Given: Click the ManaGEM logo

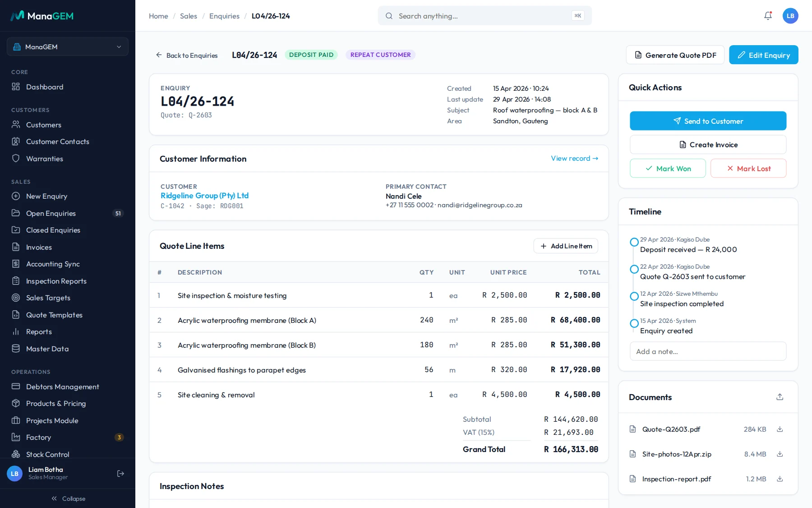Looking at the screenshot, I should [x=42, y=16].
